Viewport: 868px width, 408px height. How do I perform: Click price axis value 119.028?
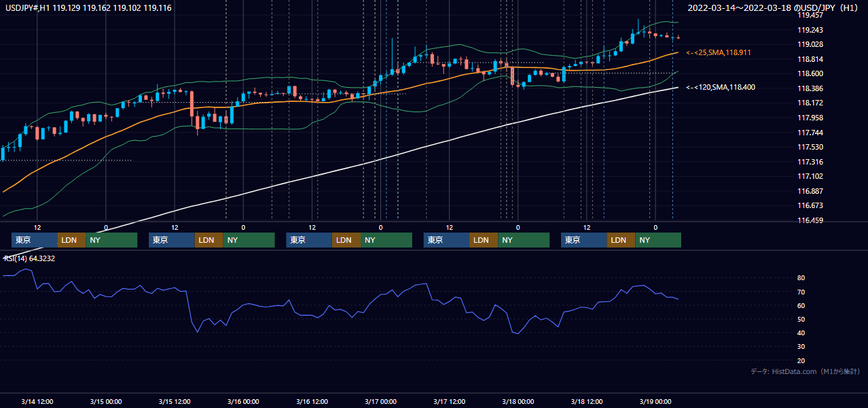(810, 45)
